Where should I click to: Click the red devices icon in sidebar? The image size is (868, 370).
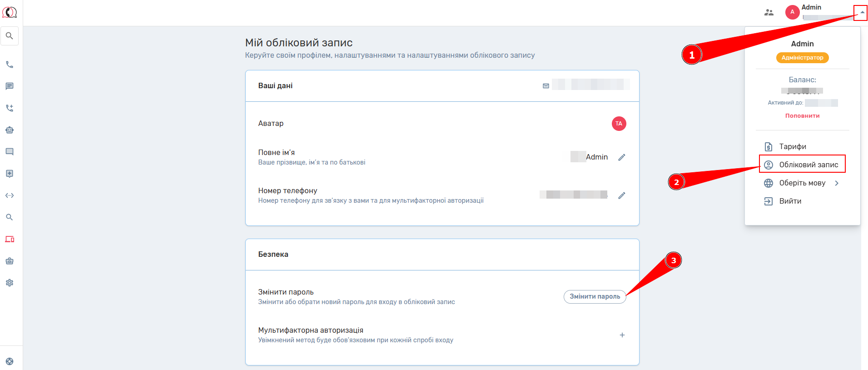10,239
